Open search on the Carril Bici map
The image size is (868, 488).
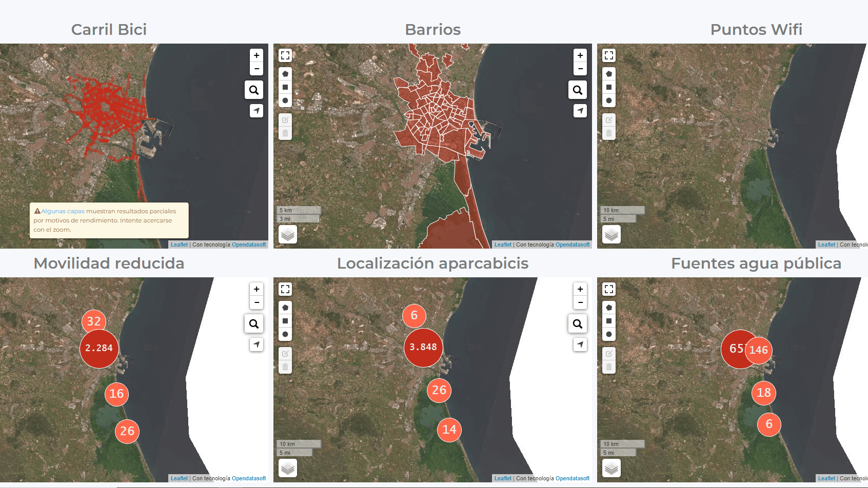[254, 90]
